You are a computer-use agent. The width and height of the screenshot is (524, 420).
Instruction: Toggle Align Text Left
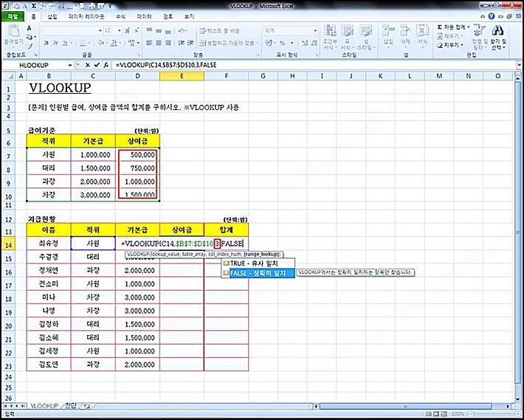pyautogui.click(x=149, y=43)
